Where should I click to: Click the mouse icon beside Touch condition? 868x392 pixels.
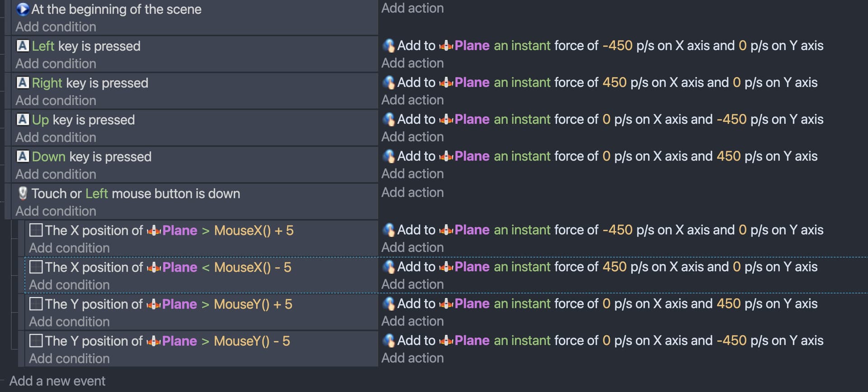point(23,193)
